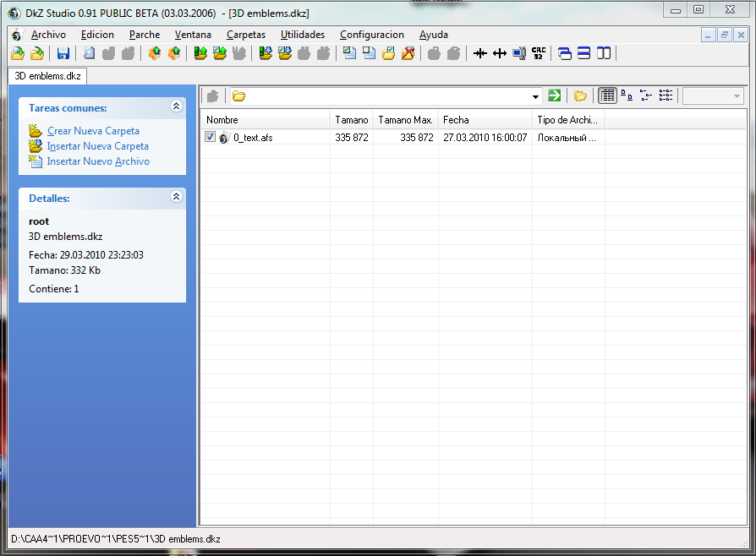
Task: Uncheck the 0_text.afs checkbox
Action: pos(210,137)
